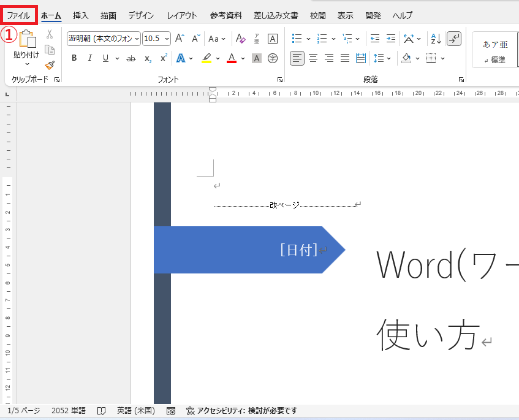The width and height of the screenshot is (519, 420).
Task: Click the [日付] placeholder field
Action: point(299,250)
